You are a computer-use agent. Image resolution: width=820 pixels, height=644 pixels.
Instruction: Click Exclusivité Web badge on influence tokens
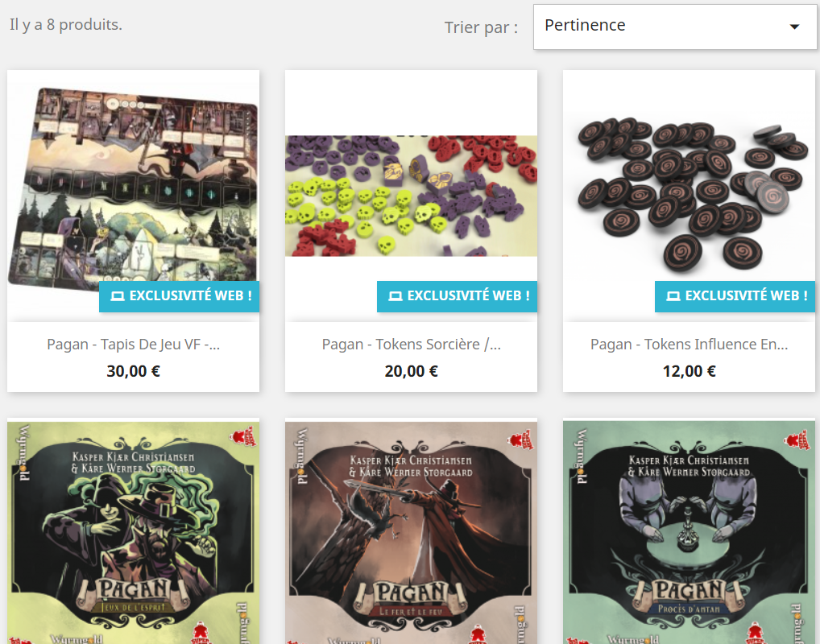click(735, 296)
